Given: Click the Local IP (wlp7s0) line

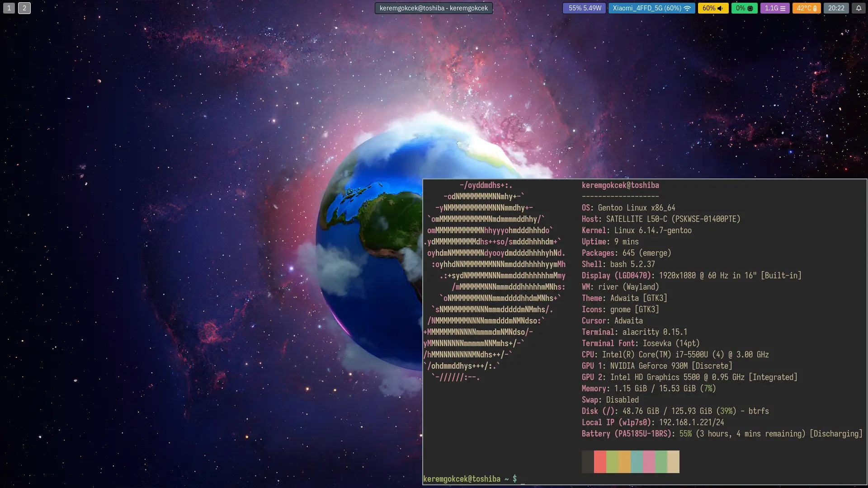Looking at the screenshot, I should [653, 422].
